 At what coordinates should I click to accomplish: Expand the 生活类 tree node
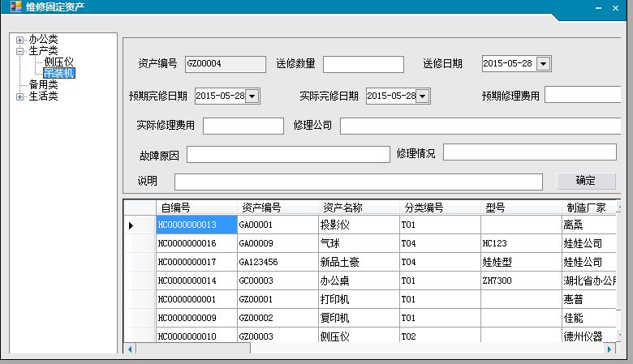pos(20,96)
